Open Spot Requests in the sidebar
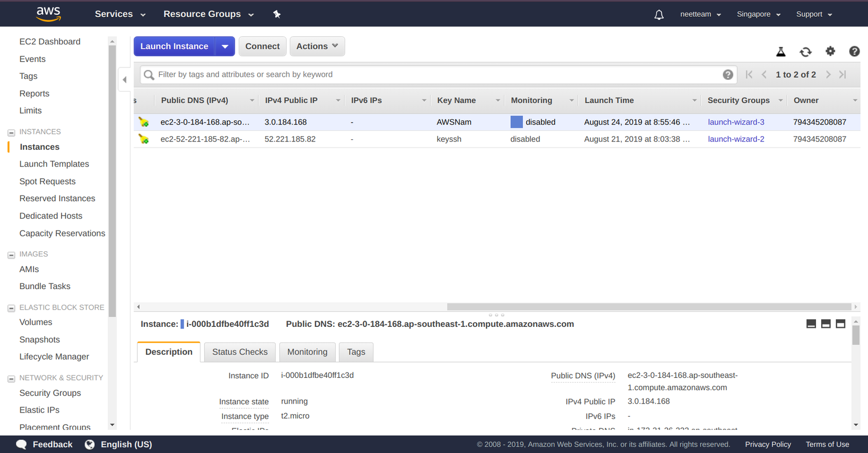 tap(47, 181)
